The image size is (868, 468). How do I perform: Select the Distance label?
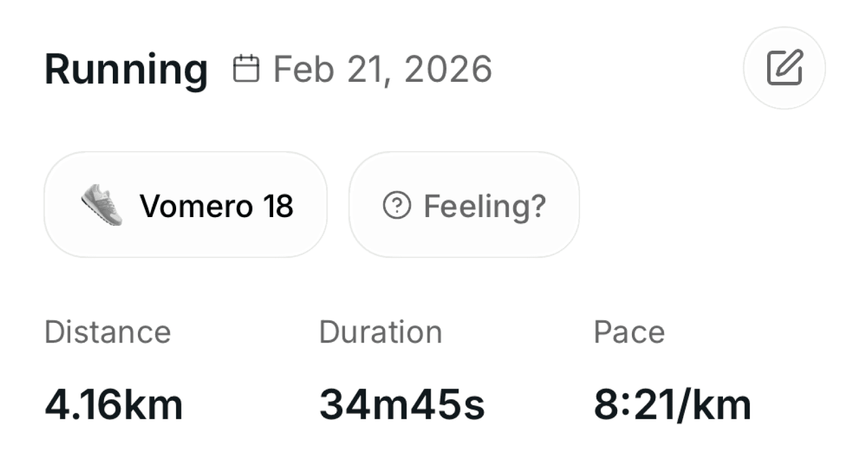(108, 332)
